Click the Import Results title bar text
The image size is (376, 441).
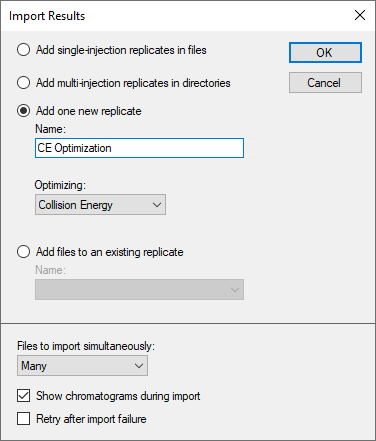pos(47,16)
